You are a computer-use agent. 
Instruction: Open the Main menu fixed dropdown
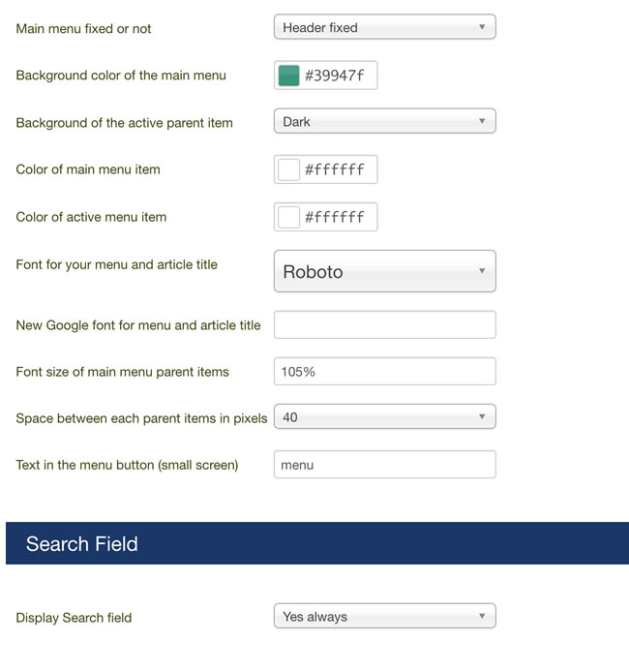click(384, 26)
